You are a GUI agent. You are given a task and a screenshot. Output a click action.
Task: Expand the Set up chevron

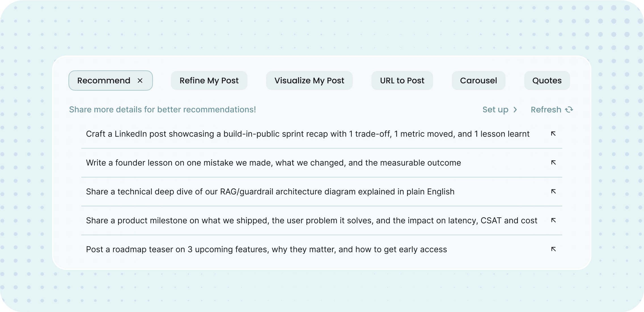coord(515,110)
